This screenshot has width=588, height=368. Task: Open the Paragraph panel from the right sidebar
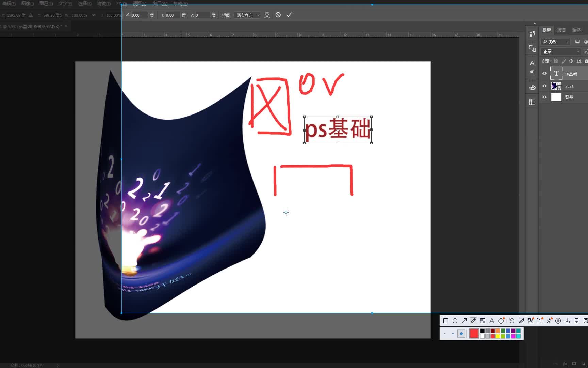[532, 73]
